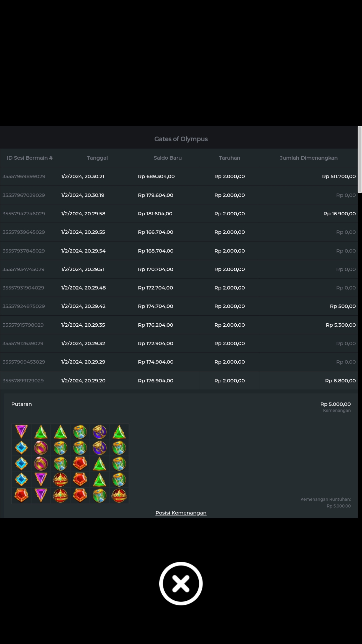Screen dimensions: 362x644
Task: Click the topmost blue diamond gem in the grid
Action: (x=21, y=447)
